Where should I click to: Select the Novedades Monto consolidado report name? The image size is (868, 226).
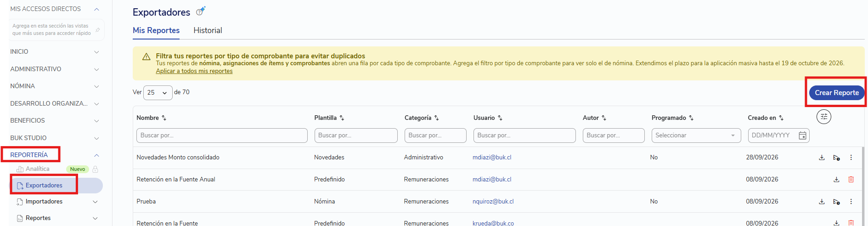pyautogui.click(x=178, y=158)
